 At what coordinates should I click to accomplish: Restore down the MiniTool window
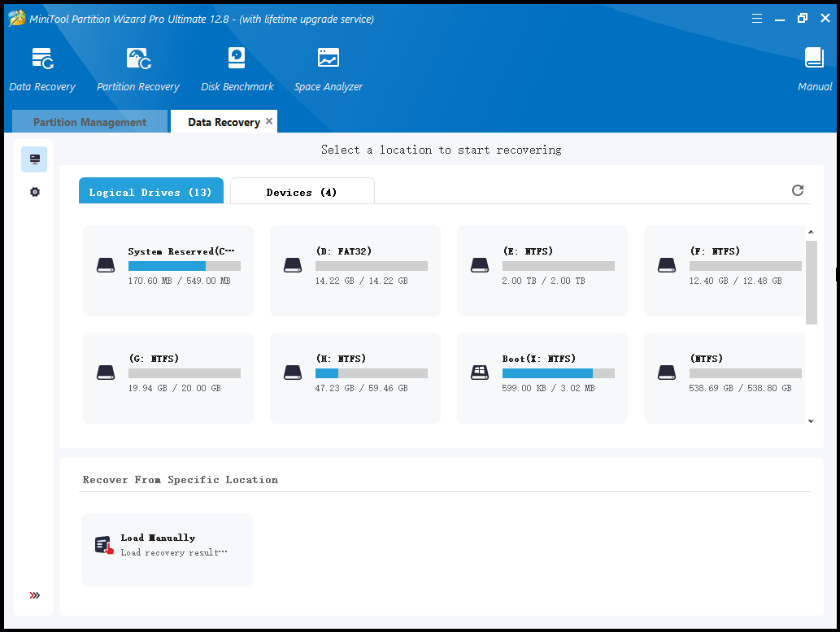(803, 18)
